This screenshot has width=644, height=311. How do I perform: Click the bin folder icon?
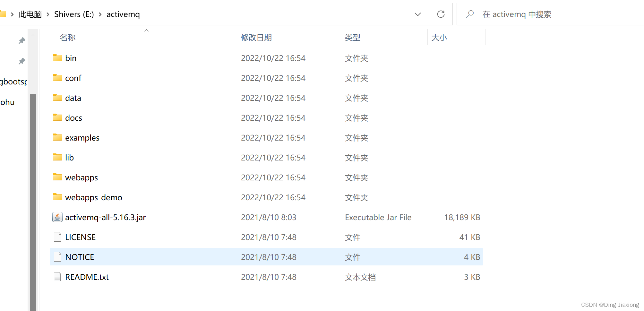(x=57, y=58)
